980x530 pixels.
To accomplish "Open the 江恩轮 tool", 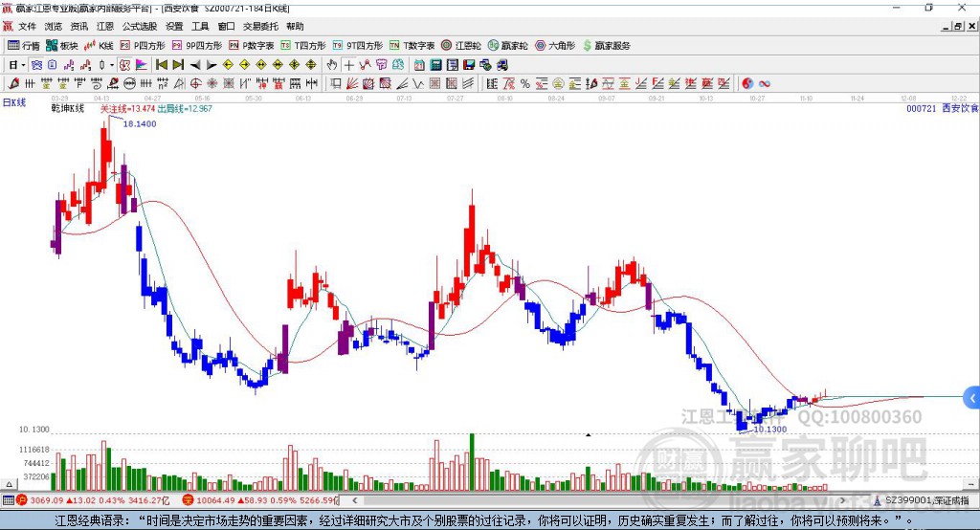I will (x=461, y=46).
